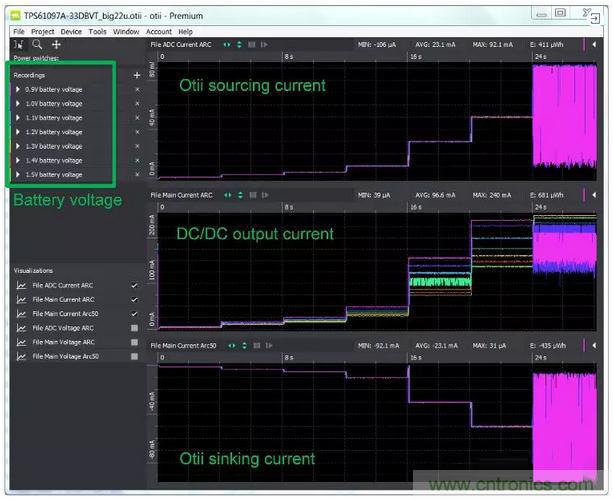Expand the 1.4V battery voltage recording
This screenshot has width=613, height=500.
[x=18, y=161]
